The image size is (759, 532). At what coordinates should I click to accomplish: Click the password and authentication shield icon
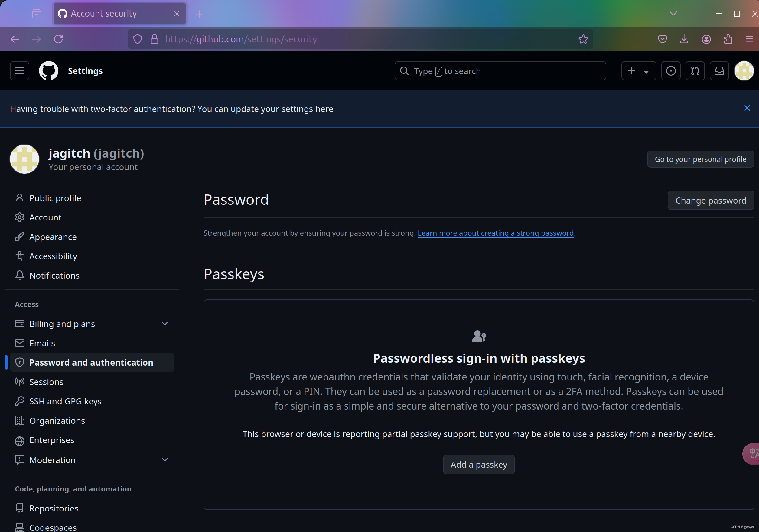[19, 362]
